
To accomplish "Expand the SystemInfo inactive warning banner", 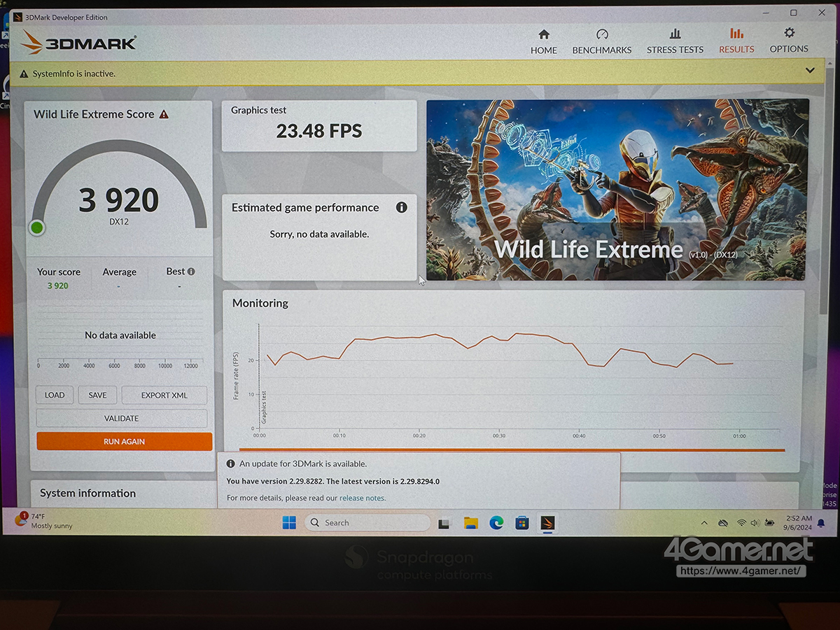I will pos(810,71).
